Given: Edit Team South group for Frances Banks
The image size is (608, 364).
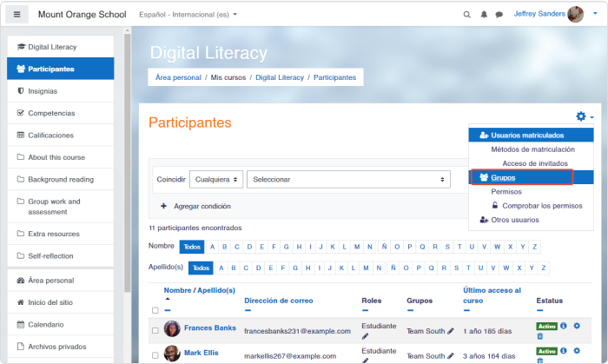Looking at the screenshot, I should (451, 331).
